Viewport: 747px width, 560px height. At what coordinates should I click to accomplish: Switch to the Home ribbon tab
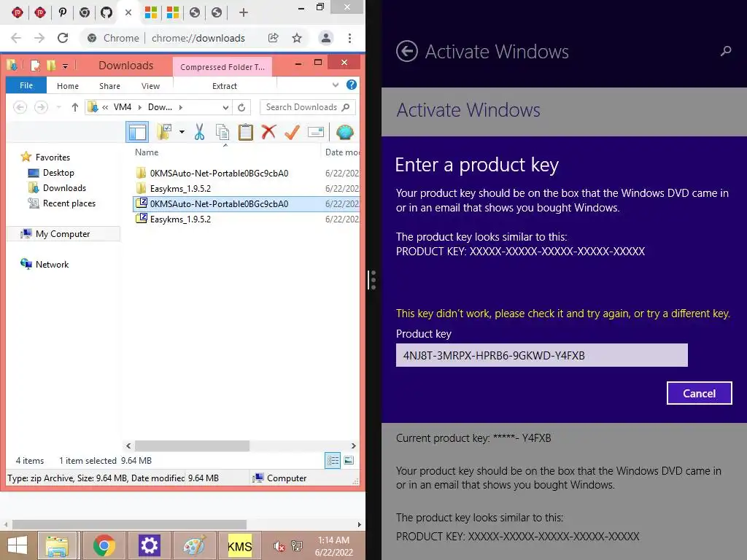pos(68,86)
